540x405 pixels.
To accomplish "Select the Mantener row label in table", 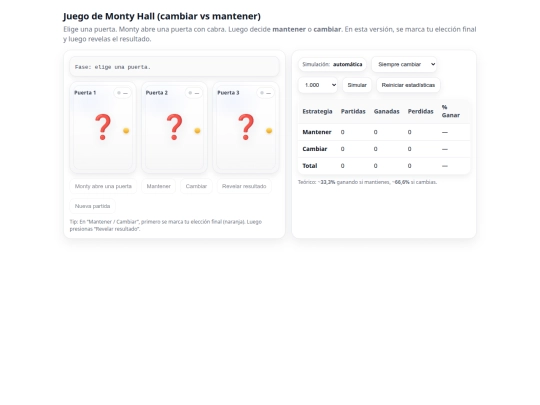I will 317,132.
